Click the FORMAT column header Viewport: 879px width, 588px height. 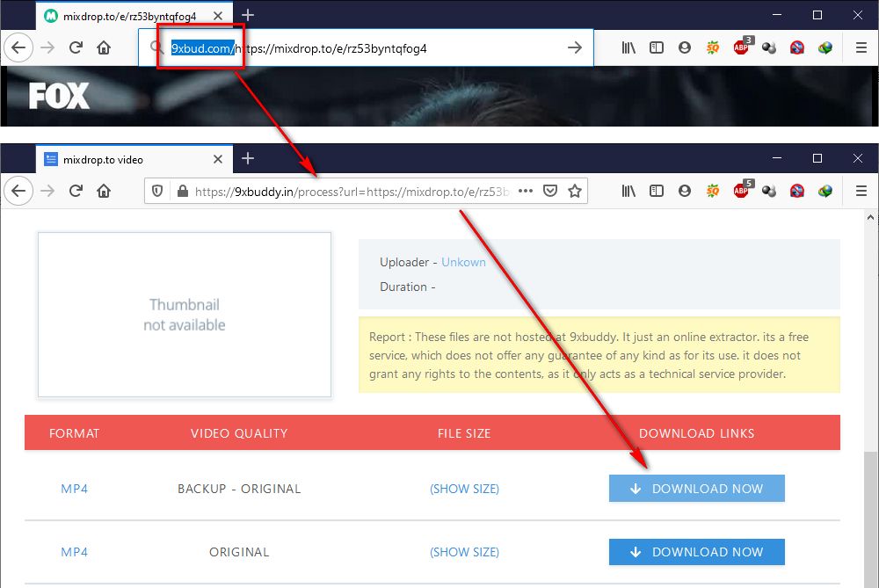74,433
